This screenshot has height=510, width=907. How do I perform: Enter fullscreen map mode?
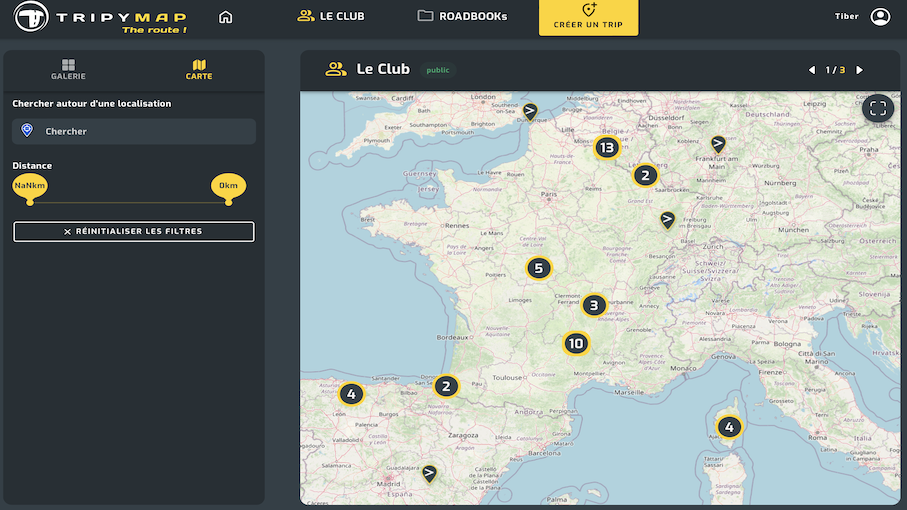click(x=878, y=109)
